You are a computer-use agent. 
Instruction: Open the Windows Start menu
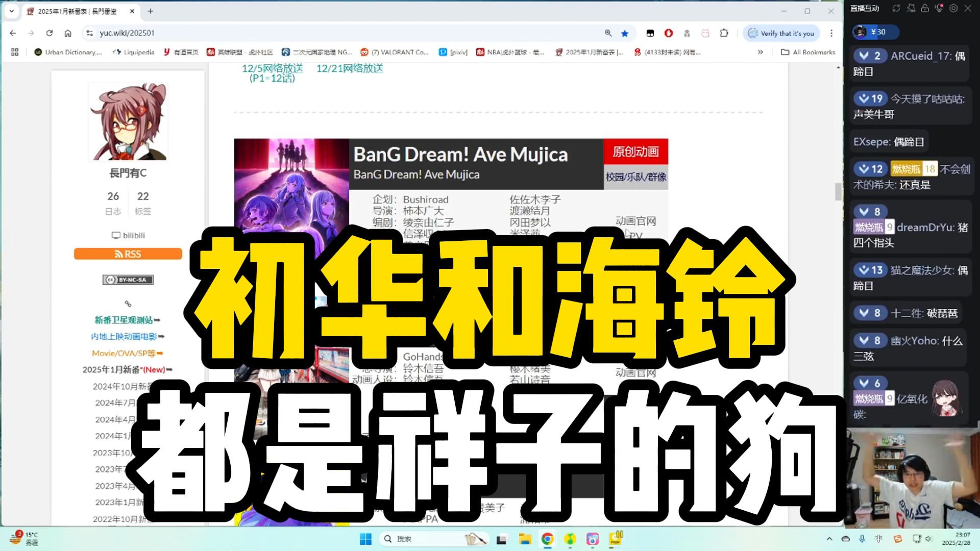(x=365, y=539)
